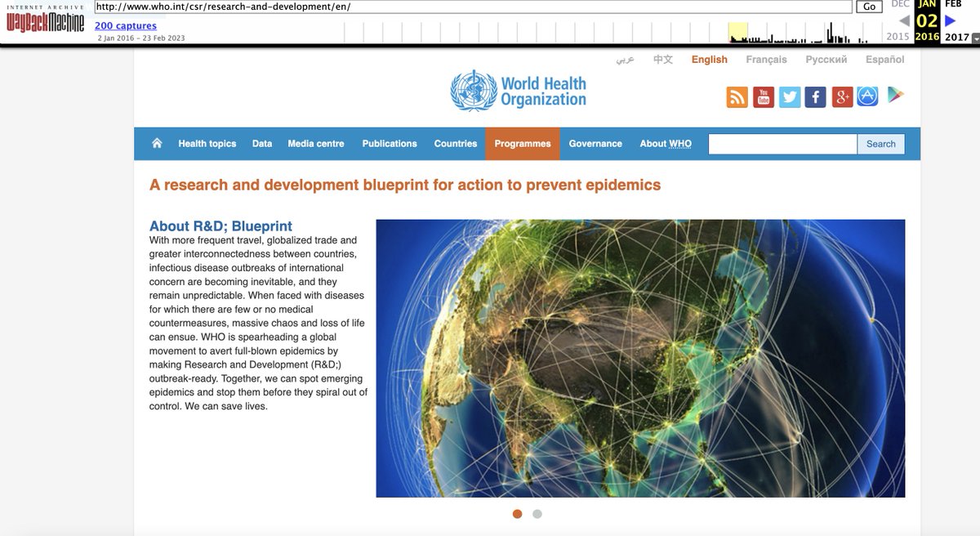Click the RSS feed icon
Image resolution: width=980 pixels, height=536 pixels.
point(737,97)
